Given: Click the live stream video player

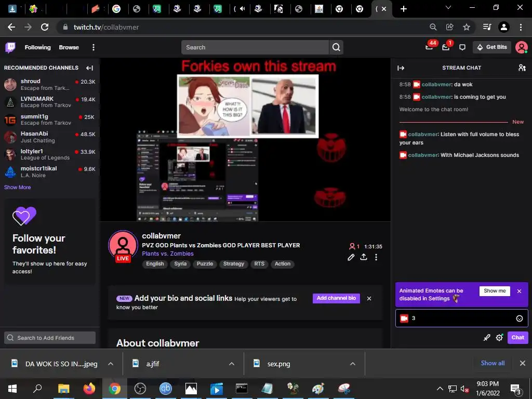Looking at the screenshot, I should (x=245, y=140).
